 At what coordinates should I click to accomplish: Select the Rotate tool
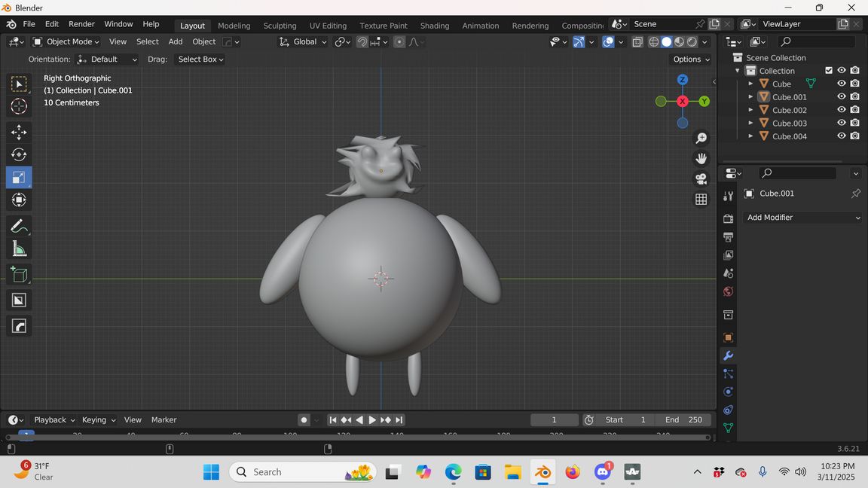(19, 155)
